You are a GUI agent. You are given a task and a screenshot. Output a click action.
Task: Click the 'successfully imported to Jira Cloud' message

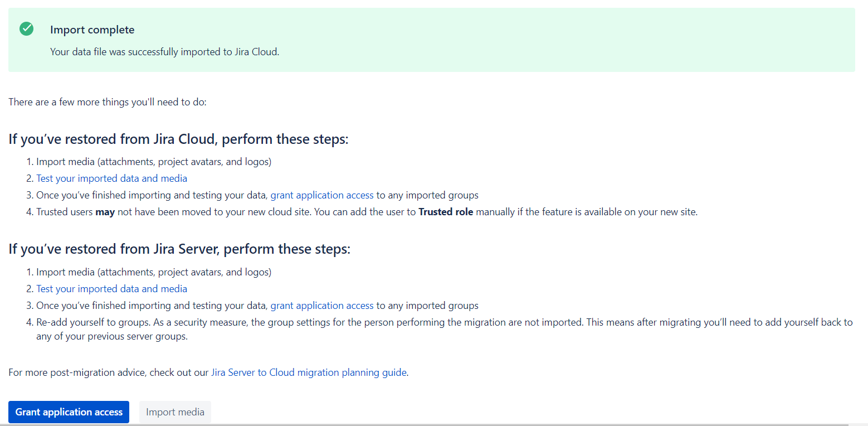click(x=164, y=52)
